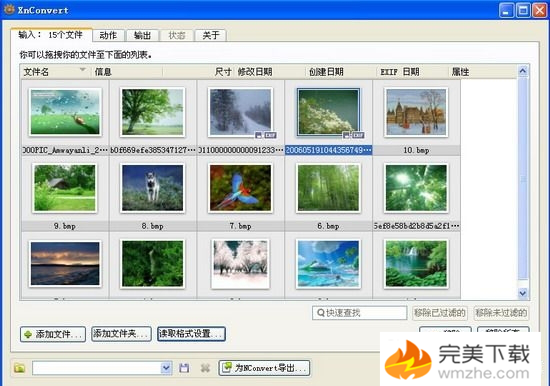Click the XnConvert app icon in title bar
Screen dimensions: 550x386
[9, 9]
